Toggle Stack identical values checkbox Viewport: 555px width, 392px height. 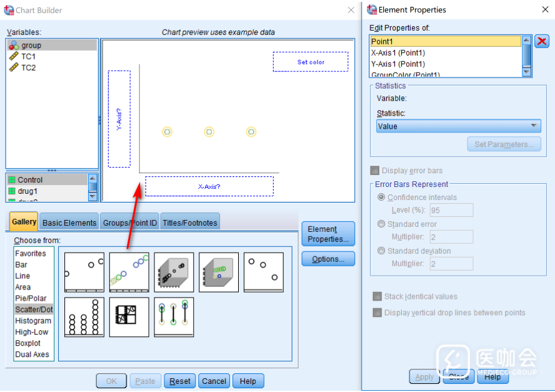tap(377, 297)
